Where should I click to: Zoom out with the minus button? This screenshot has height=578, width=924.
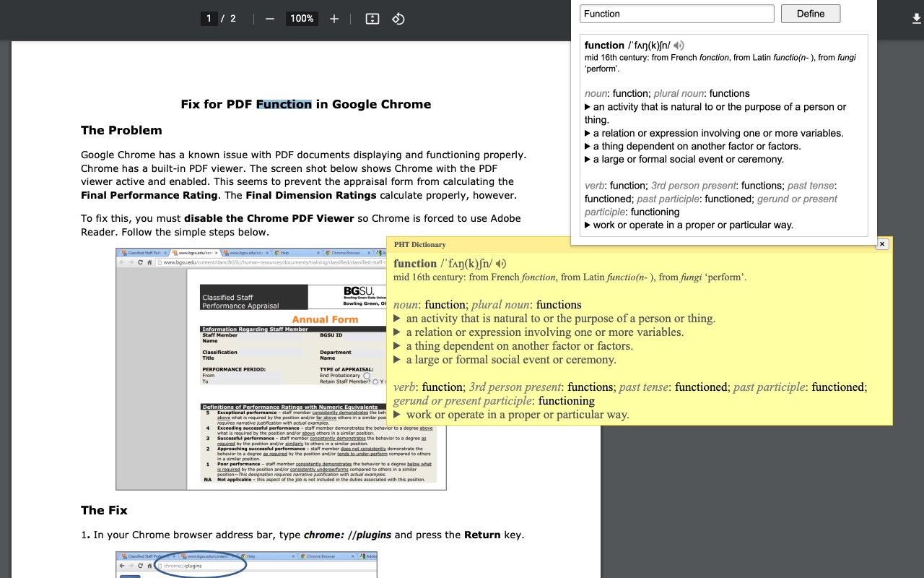(x=270, y=19)
